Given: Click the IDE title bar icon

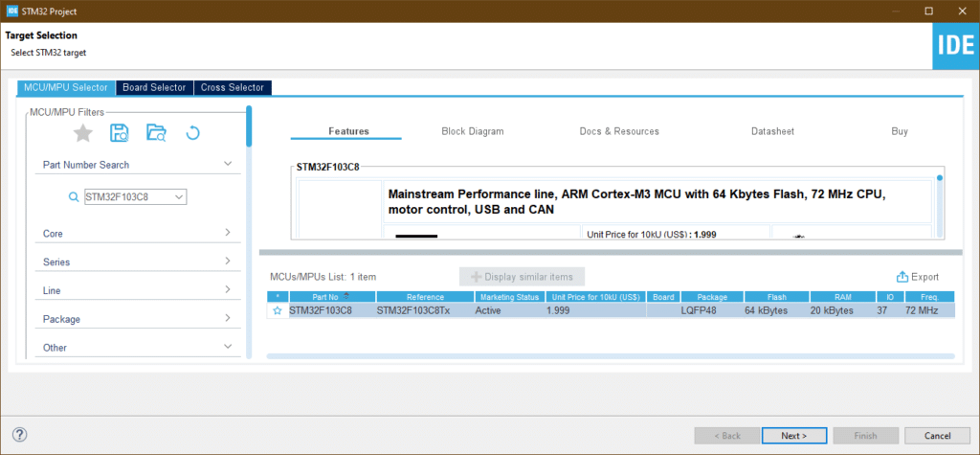Looking at the screenshot, I should (11, 11).
